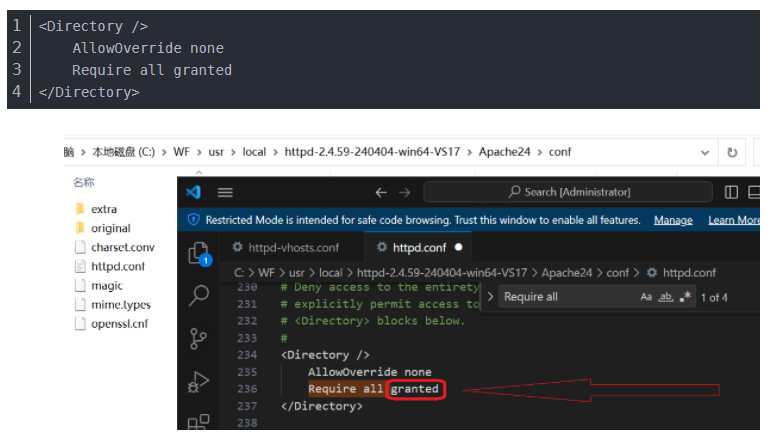This screenshot has height=439, width=767.
Task: Toggle the primary side bar layout icon
Action: point(731,192)
